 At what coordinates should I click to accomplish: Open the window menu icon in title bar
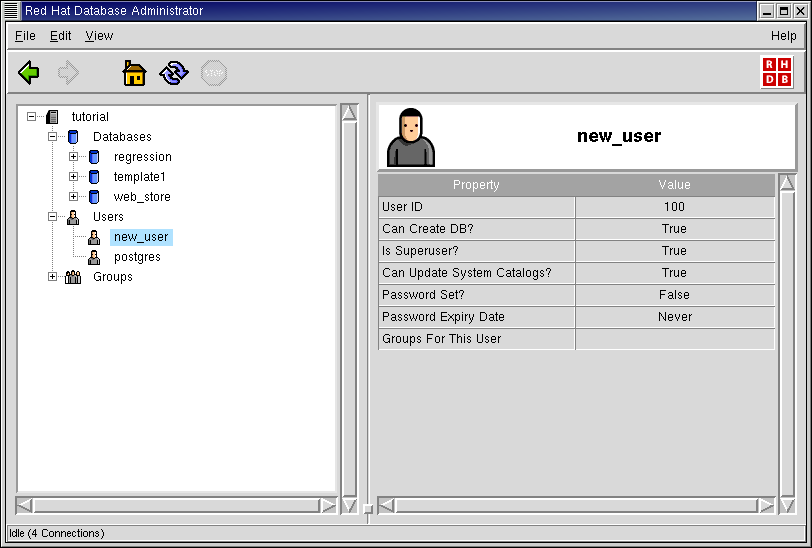(x=11, y=10)
